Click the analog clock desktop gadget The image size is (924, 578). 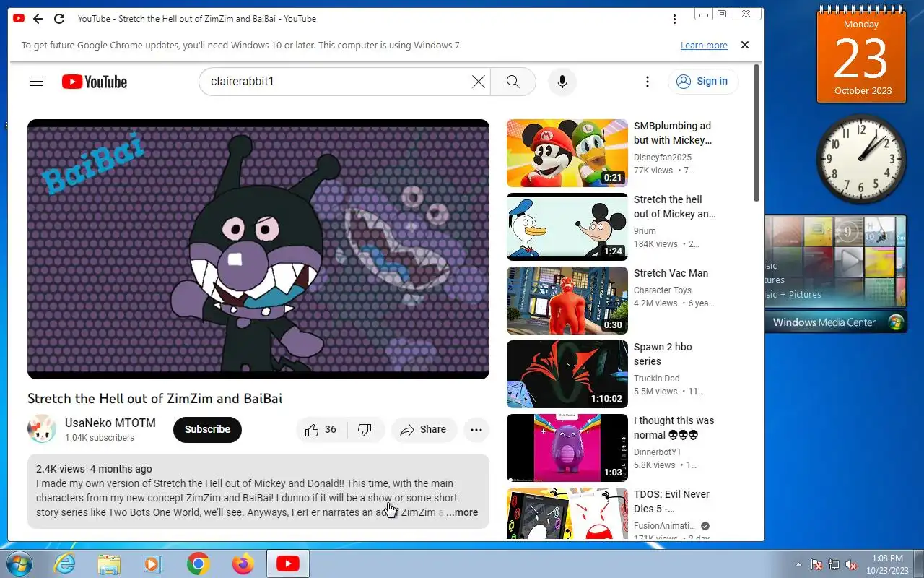point(861,159)
